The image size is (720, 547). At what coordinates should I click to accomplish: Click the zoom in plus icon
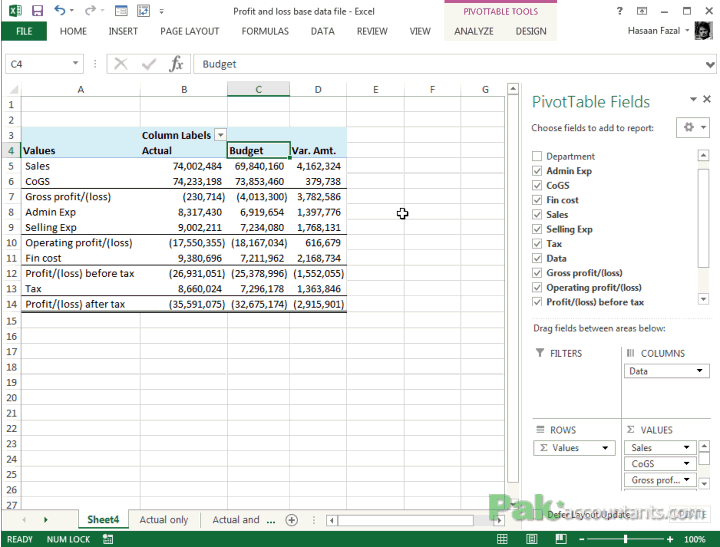pos(670,539)
